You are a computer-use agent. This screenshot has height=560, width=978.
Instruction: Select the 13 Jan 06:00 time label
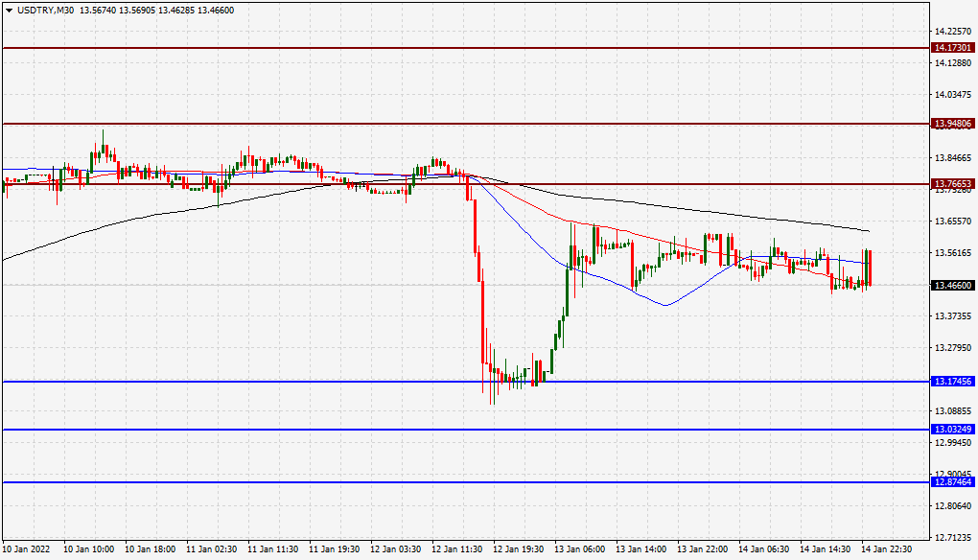click(579, 549)
